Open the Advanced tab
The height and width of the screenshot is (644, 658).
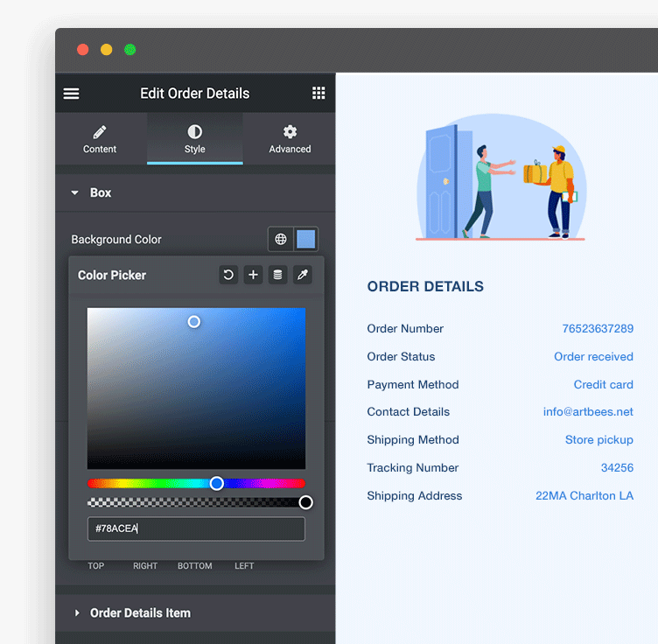click(x=290, y=139)
